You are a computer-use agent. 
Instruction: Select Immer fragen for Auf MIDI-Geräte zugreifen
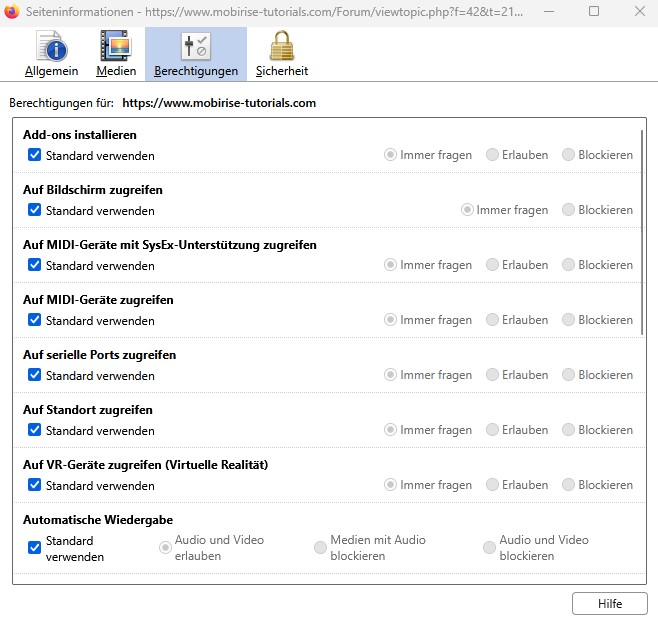pyautogui.click(x=390, y=320)
